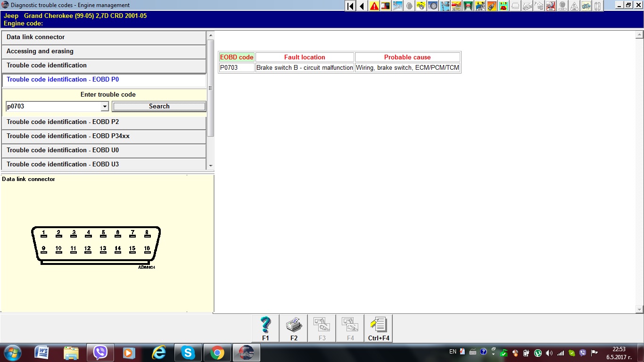The image size is (644, 362).
Task: Open Skype from the taskbar
Action: (x=188, y=353)
